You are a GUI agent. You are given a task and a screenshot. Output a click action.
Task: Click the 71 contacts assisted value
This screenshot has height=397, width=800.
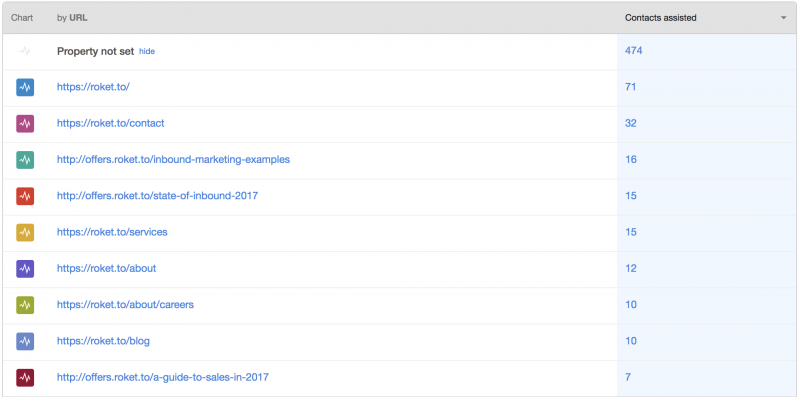pyautogui.click(x=631, y=87)
